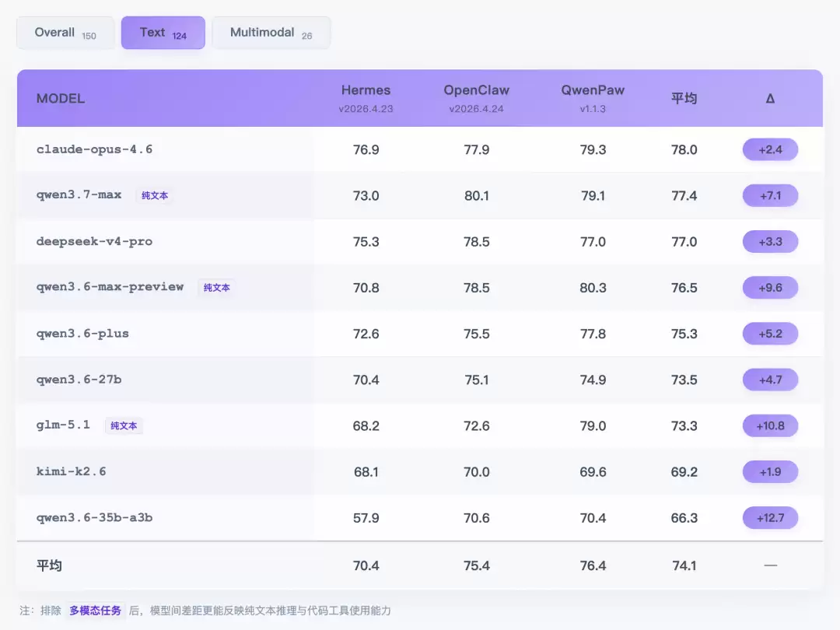840x630 pixels.
Task: Click OpenClaw score 77.9 for claude-opus-4.6
Action: (476, 150)
